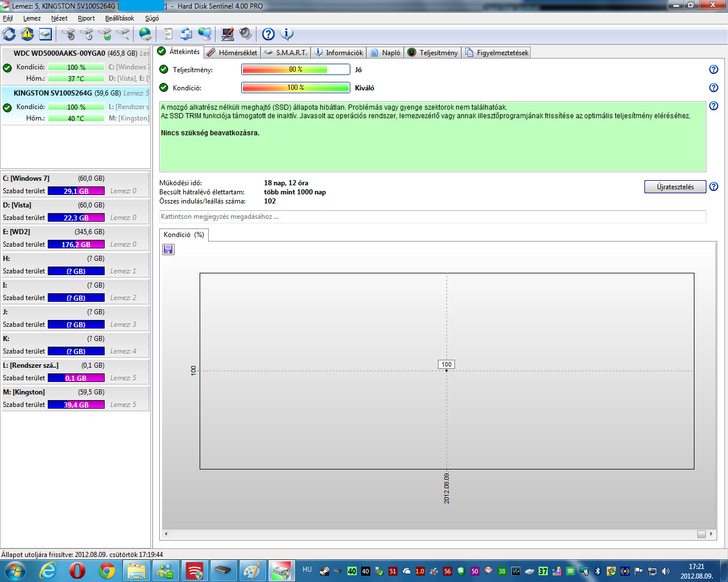Click the globe over disk toolbar icon
This screenshot has width=728, height=582.
point(146,34)
